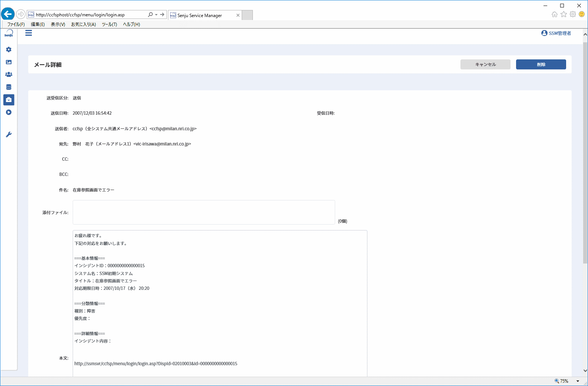Image resolution: width=588 pixels, height=386 pixels.
Task: Open the ファイル(F) menu
Action: coord(16,24)
